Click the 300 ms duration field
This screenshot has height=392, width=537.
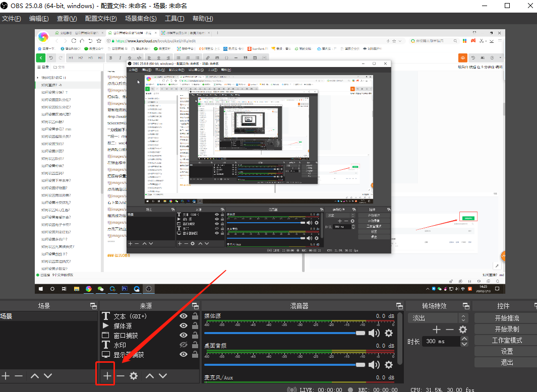pyautogui.click(x=442, y=341)
